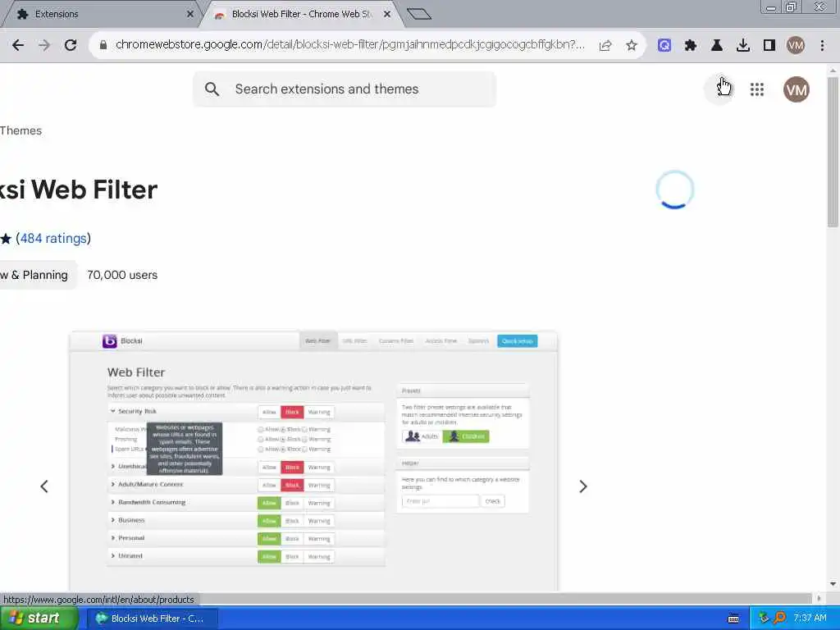The height and width of the screenshot is (630, 840).
Task: Toggle the side panel icon
Action: [769, 46]
